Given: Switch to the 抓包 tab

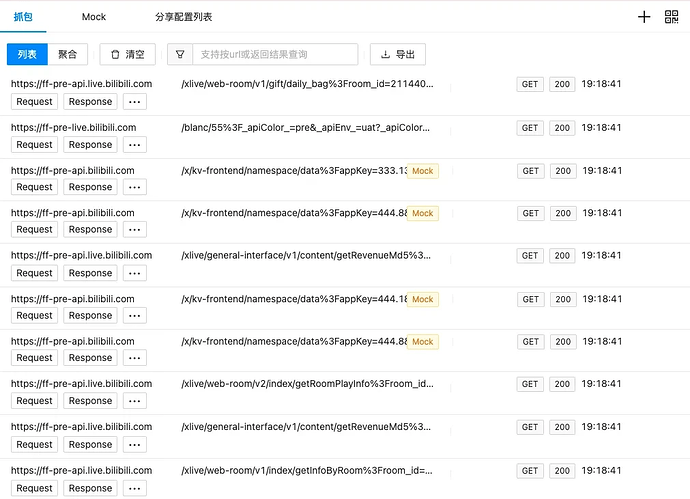Looking at the screenshot, I should (23, 17).
